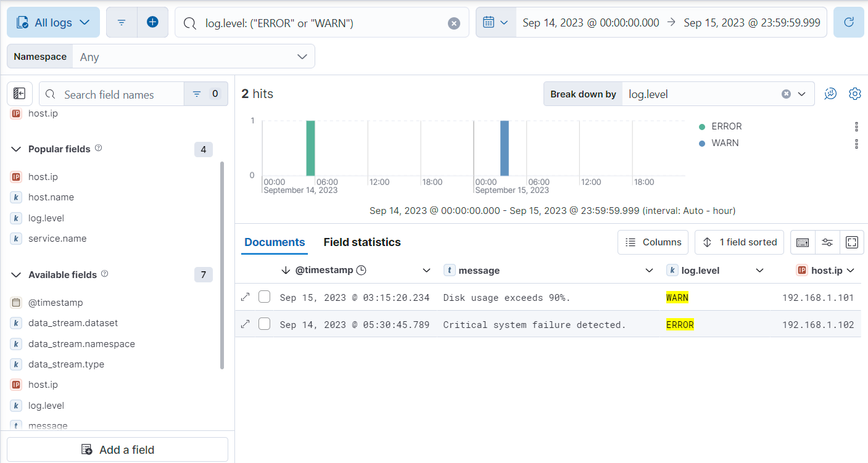Expand the Break down by field dropdown
This screenshot has width=868, height=463.
pyautogui.click(x=801, y=94)
